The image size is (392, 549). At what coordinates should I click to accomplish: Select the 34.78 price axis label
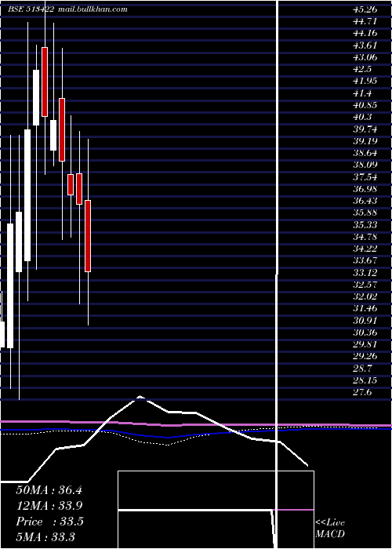coord(365,237)
